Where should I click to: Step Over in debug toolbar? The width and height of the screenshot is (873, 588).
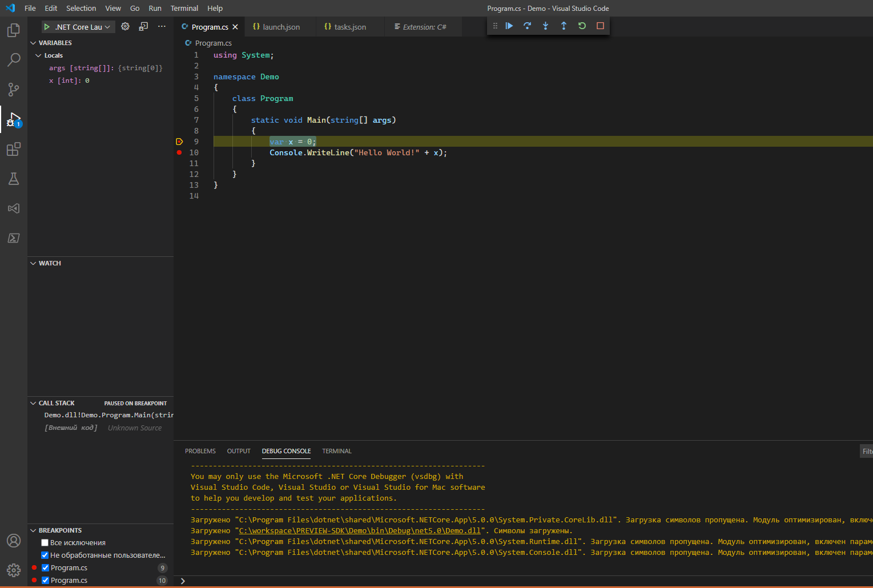527,26
